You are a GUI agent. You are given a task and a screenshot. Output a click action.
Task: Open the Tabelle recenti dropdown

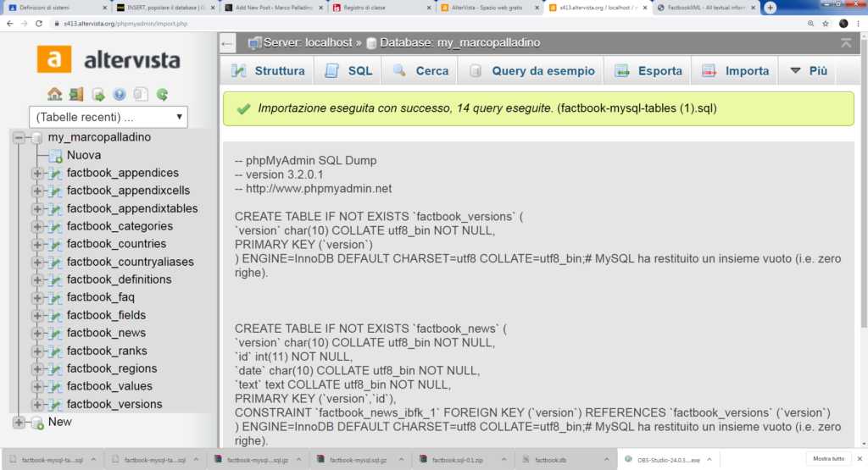(x=108, y=117)
